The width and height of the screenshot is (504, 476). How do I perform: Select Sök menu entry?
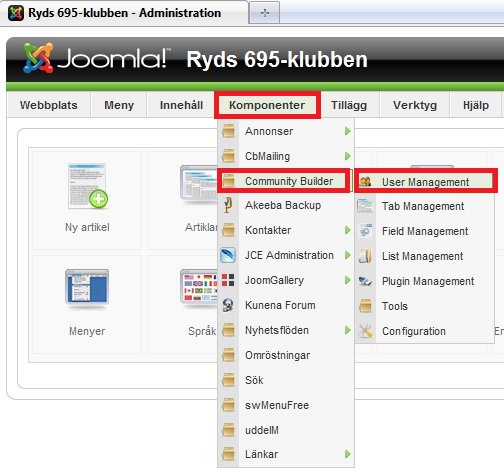point(286,380)
